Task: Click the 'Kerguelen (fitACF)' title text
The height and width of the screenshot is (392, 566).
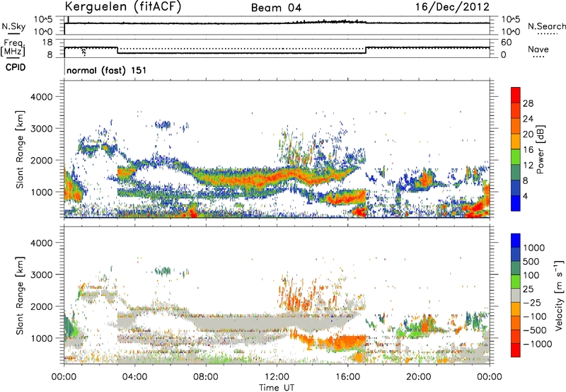Action: coord(122,7)
